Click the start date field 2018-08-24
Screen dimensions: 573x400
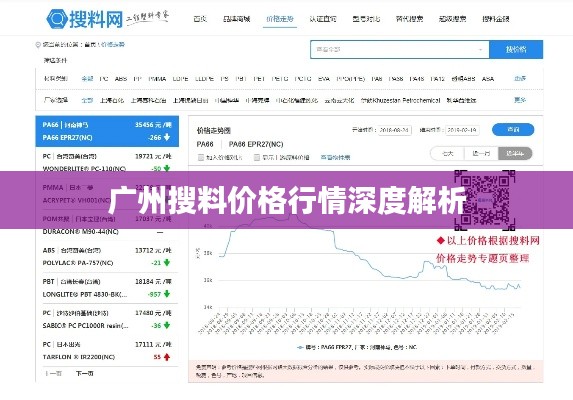coord(395,130)
